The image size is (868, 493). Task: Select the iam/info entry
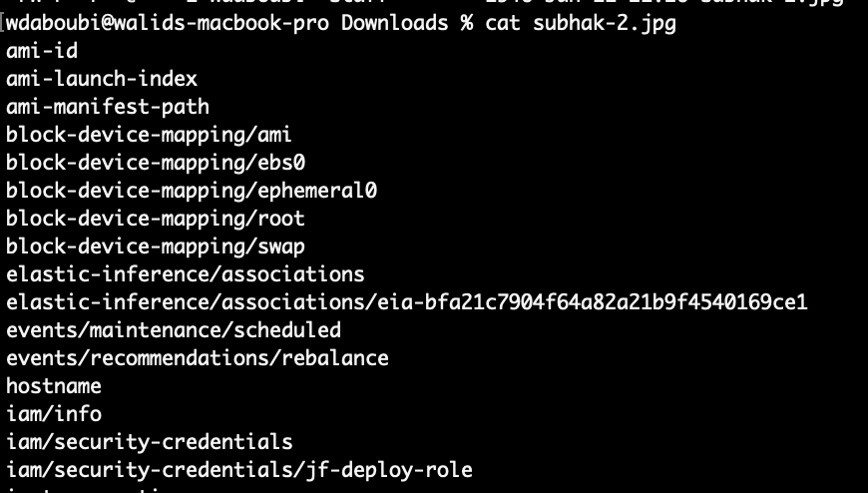click(x=54, y=413)
